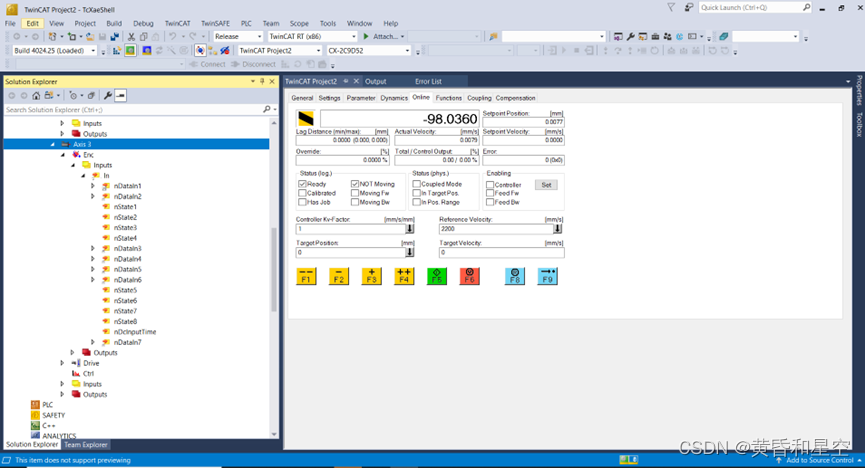Click the Solution Explorer Home icon
The image size is (865, 468).
(x=36, y=95)
